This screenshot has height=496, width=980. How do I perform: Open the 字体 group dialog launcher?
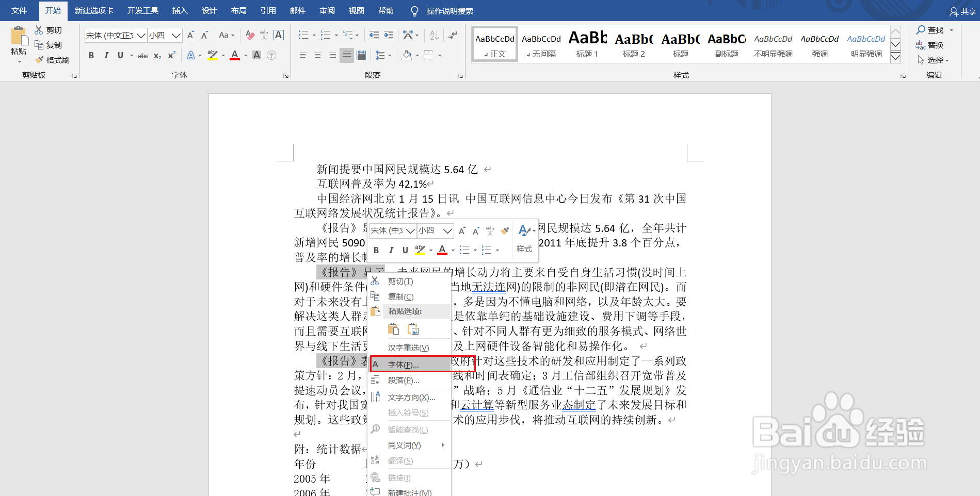click(286, 75)
